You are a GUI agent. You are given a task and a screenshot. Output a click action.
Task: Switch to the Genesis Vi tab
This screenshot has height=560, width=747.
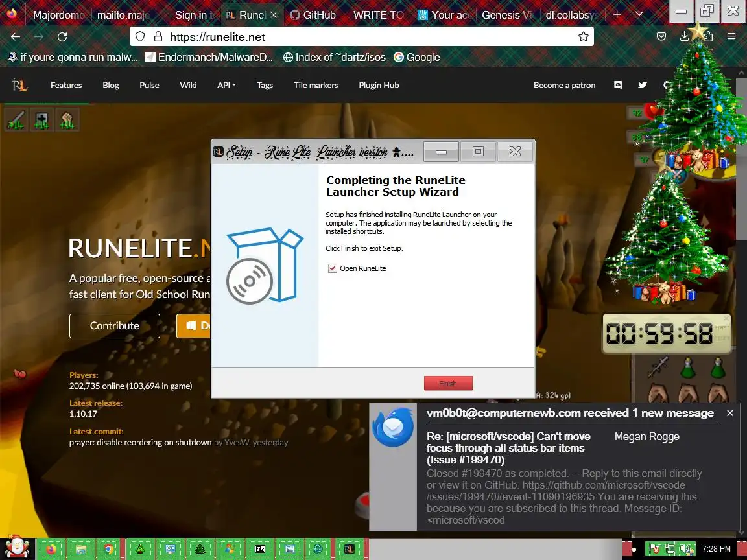pyautogui.click(x=507, y=15)
